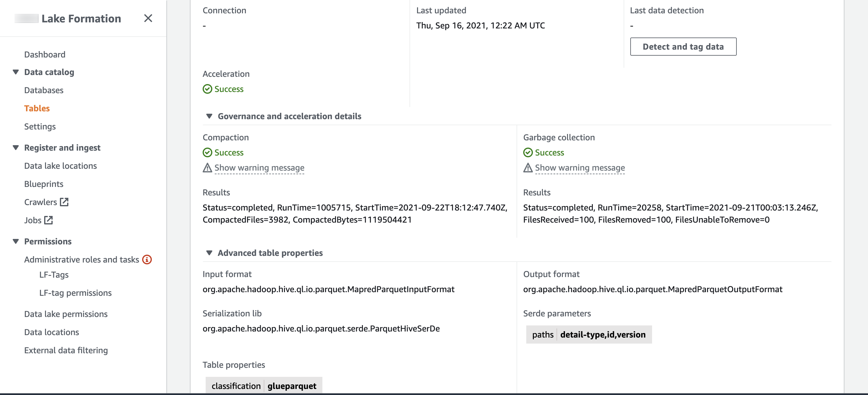Select the classification glueparquet property tag
This screenshot has width=868, height=395.
264,386
